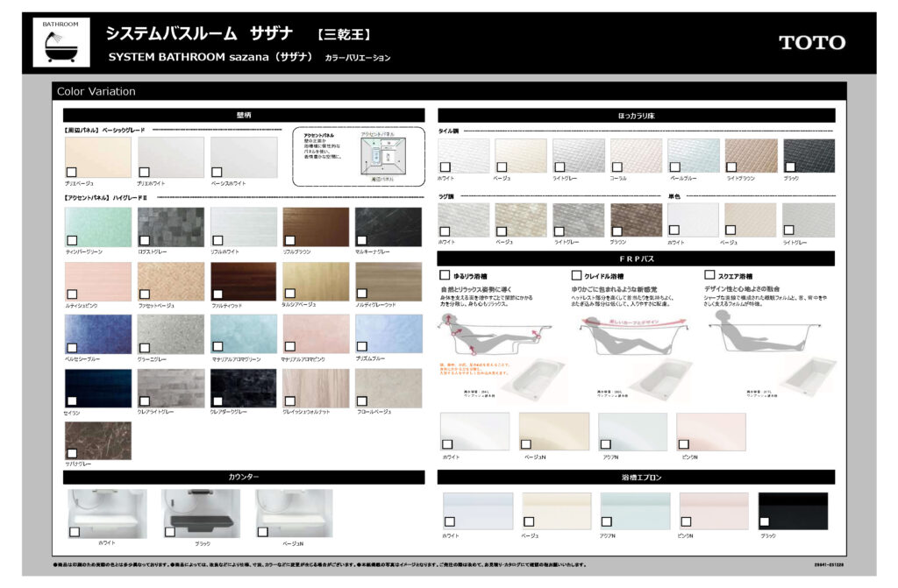Click the ファセットベージュ swatch
Screen dimensions: 898x588
pyautogui.click(x=171, y=281)
